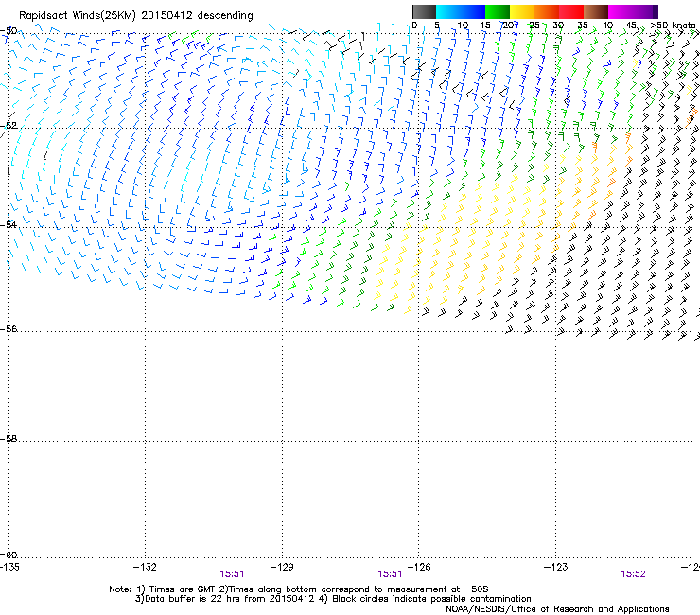Click the -60 latitude axis label

(9, 555)
